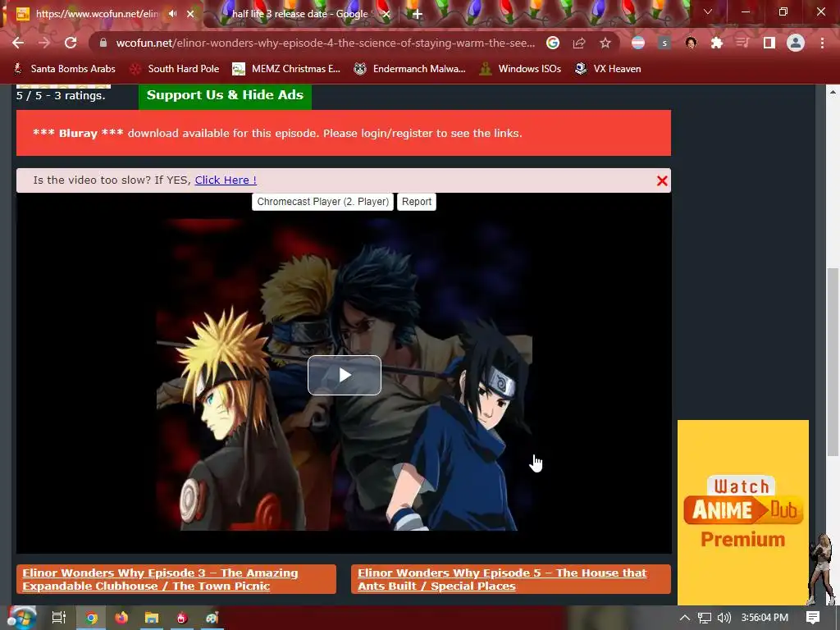Open Windows ISOs bookmark folder
840x630 pixels.
[520, 69]
